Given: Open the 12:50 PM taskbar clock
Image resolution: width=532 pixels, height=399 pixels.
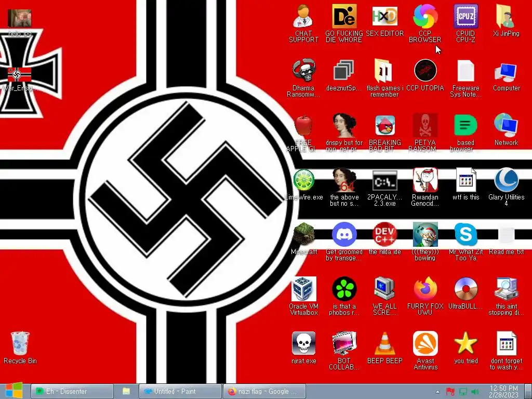Looking at the screenshot, I should [503, 391].
